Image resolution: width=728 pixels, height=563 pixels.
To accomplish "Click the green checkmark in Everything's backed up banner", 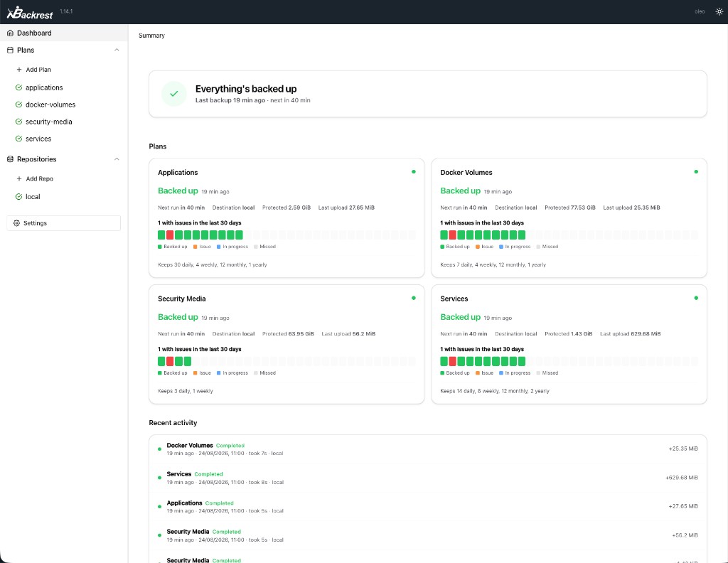I will [174, 94].
